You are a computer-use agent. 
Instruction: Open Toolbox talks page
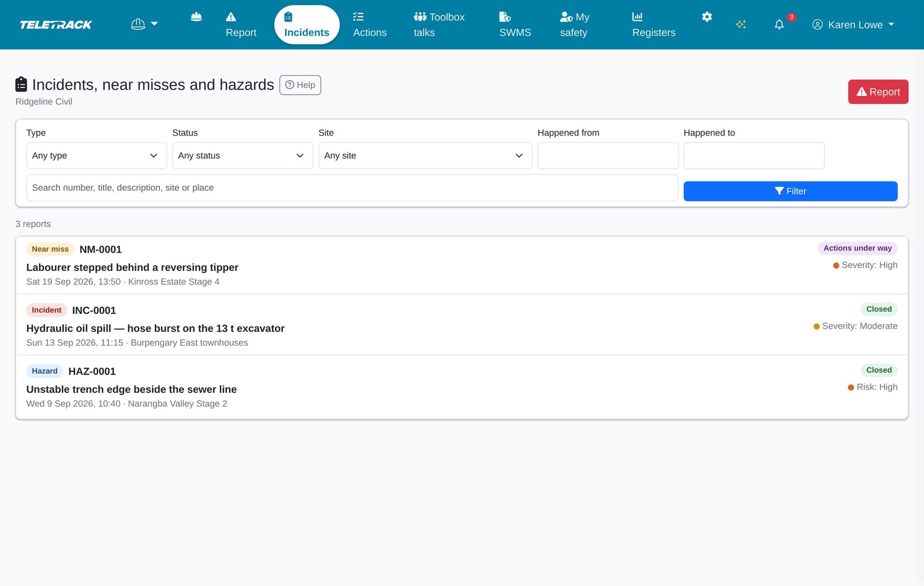pyautogui.click(x=439, y=25)
